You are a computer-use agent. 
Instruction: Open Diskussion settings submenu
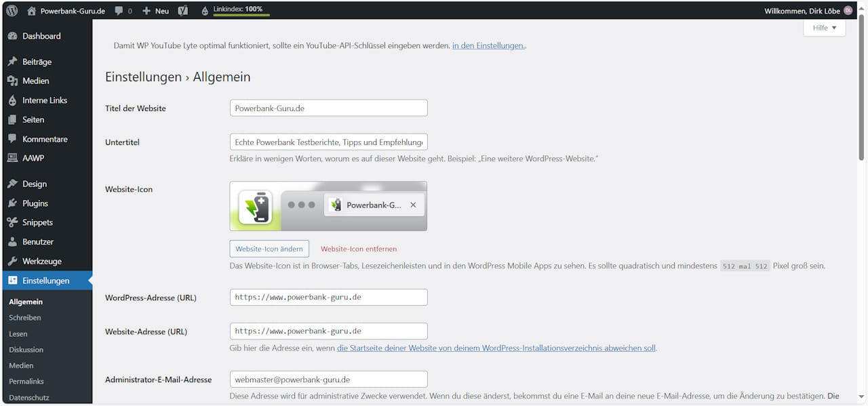click(x=26, y=350)
